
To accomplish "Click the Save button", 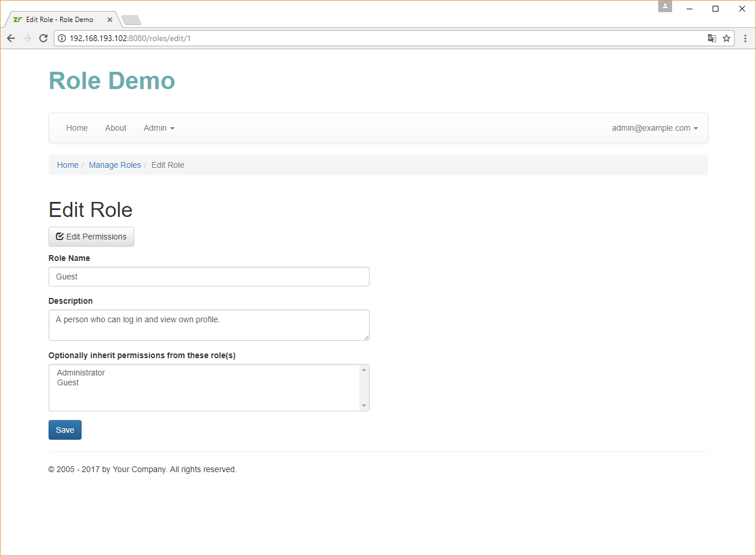I will tap(65, 430).
